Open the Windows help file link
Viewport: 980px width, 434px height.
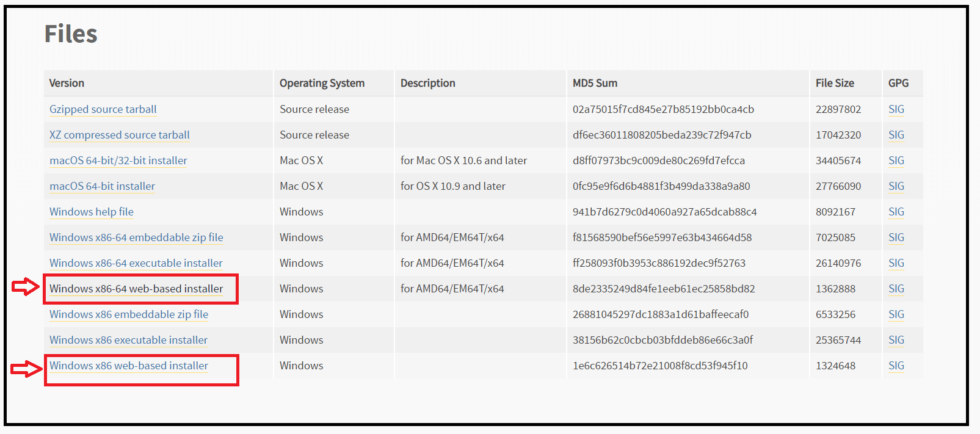click(91, 212)
